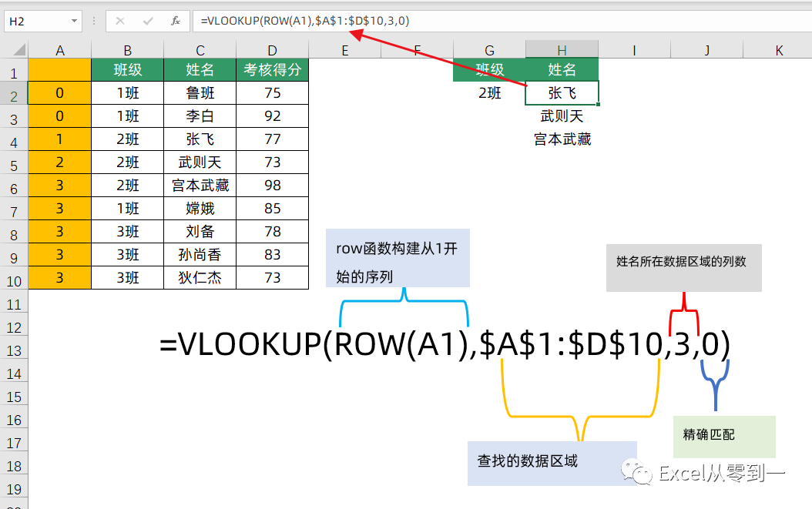Select the cell containing 狄仁杰
The height and width of the screenshot is (509, 812).
200,277
